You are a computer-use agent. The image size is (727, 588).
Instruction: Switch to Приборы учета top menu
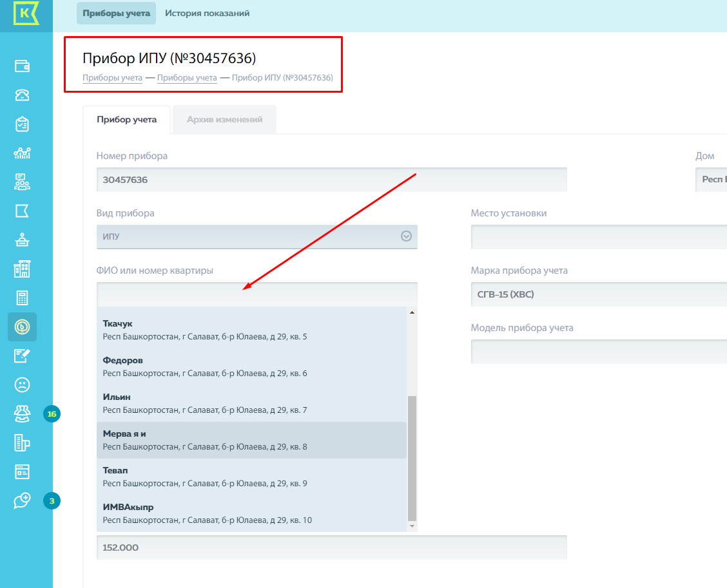(x=117, y=14)
